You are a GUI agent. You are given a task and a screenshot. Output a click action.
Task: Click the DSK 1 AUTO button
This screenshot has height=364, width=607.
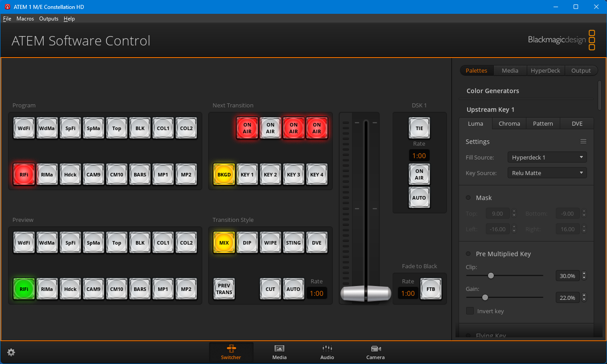[419, 198]
